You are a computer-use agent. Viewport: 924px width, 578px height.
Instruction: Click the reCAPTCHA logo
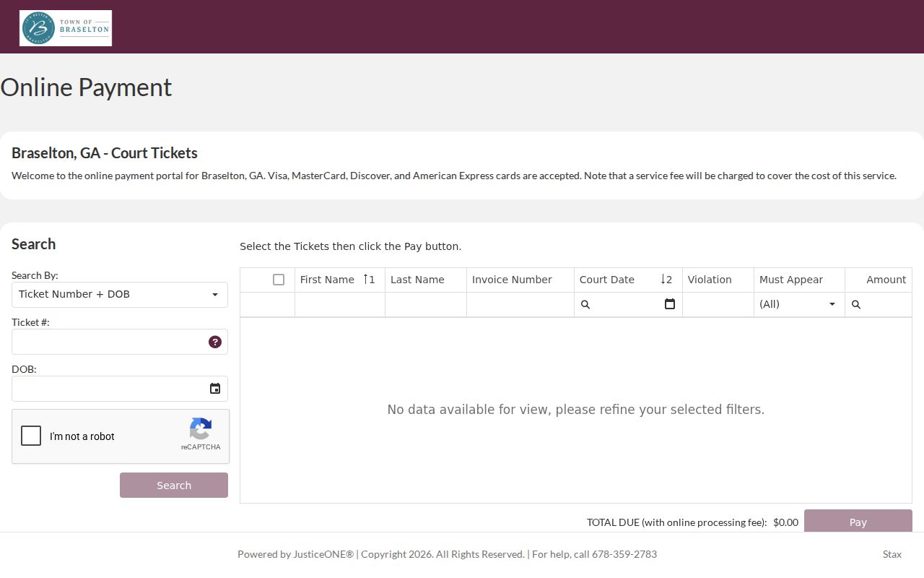[201, 429]
